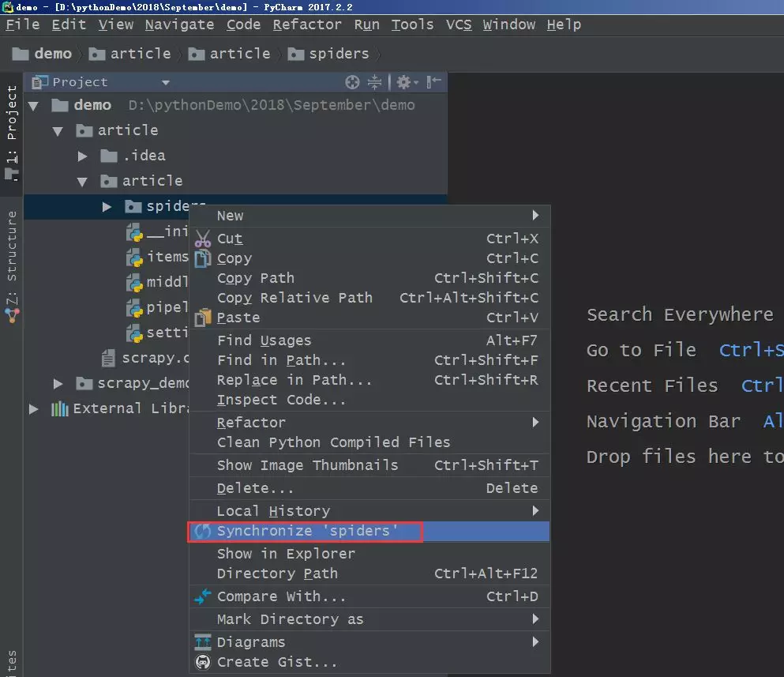Click the Structure tool window icon

tap(12, 315)
